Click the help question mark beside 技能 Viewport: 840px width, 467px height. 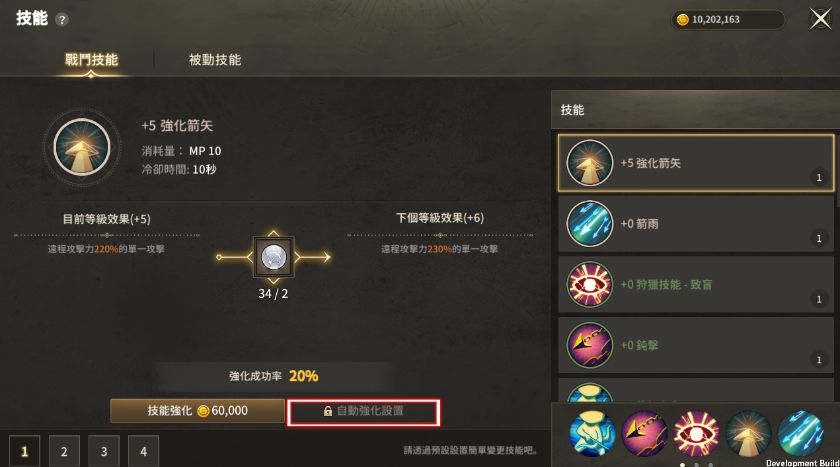pyautogui.click(x=62, y=20)
